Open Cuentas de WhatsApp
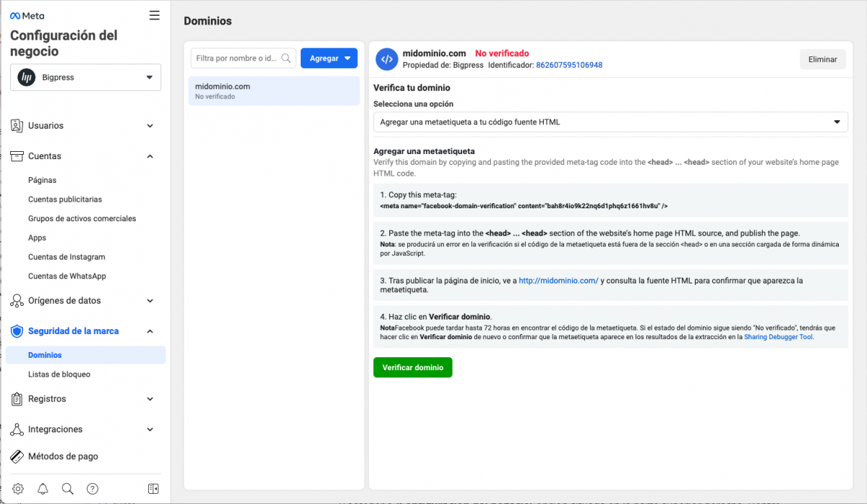The width and height of the screenshot is (867, 504). point(67,276)
